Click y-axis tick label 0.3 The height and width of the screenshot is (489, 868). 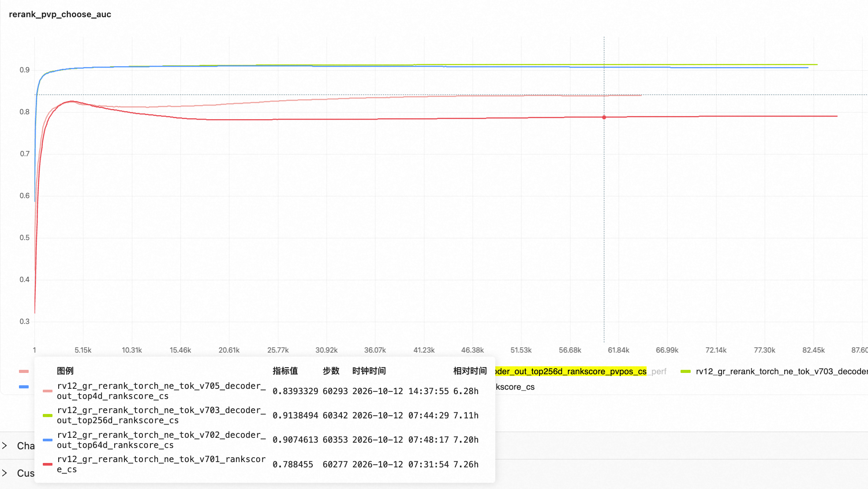(25, 321)
